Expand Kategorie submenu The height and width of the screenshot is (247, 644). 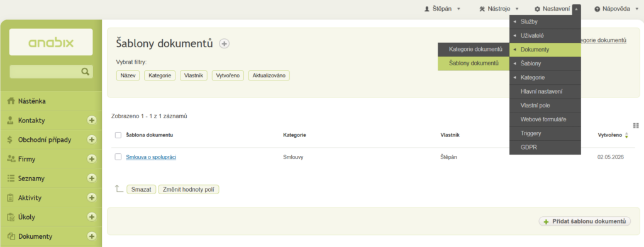[x=545, y=78]
